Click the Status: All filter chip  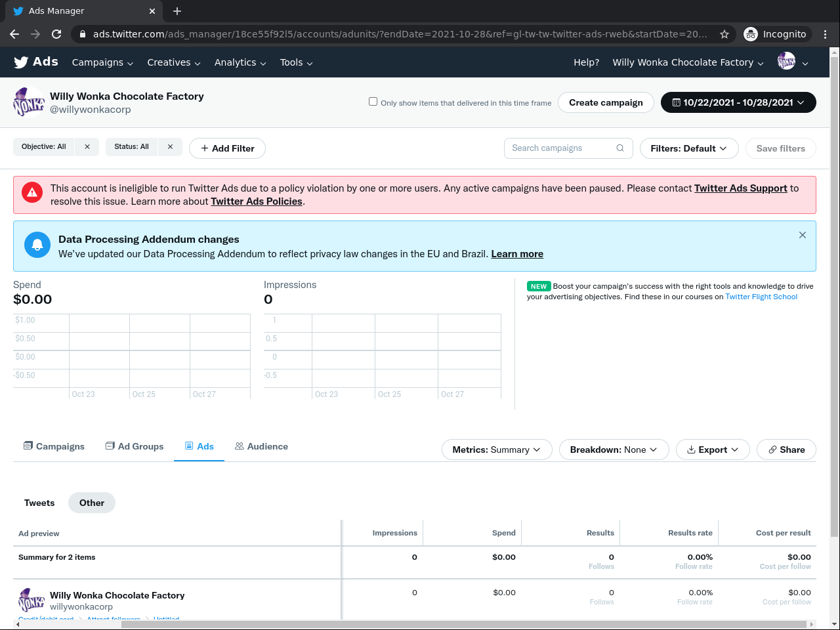point(131,147)
